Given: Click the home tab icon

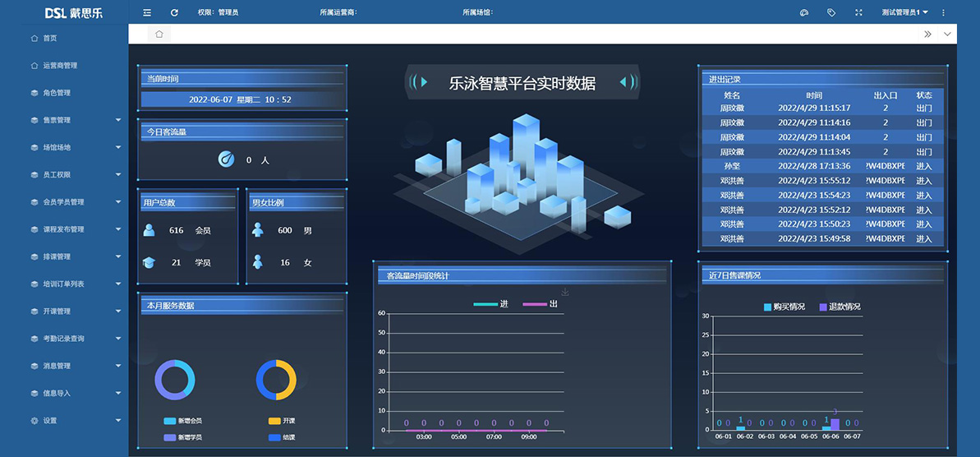Looking at the screenshot, I should tap(159, 34).
